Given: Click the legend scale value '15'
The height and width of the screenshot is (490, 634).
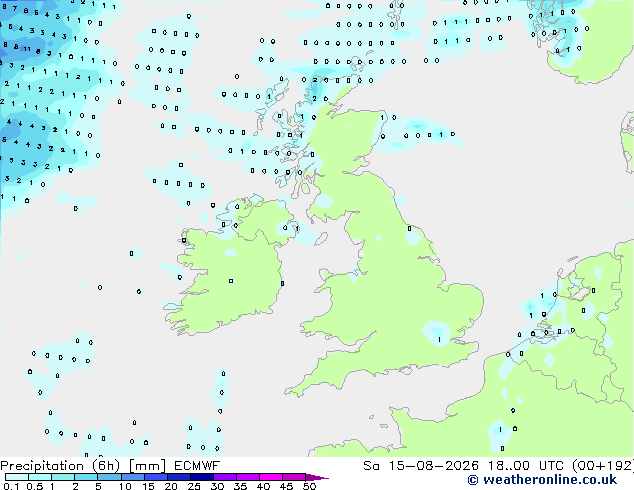Looking at the screenshot, I should (x=148, y=486).
